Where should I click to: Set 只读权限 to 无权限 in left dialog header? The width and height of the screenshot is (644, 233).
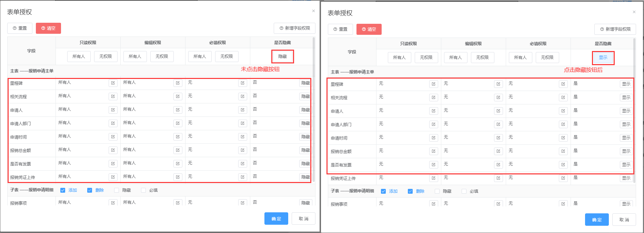click(x=105, y=57)
